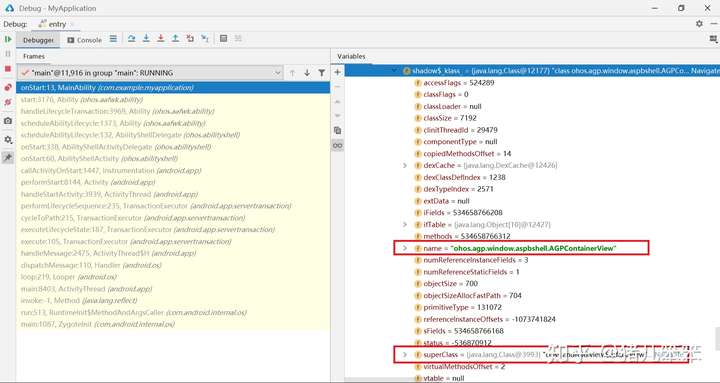Select the previous frame with the up arrow
Viewport: 720px width, 383px height.
tap(292, 73)
